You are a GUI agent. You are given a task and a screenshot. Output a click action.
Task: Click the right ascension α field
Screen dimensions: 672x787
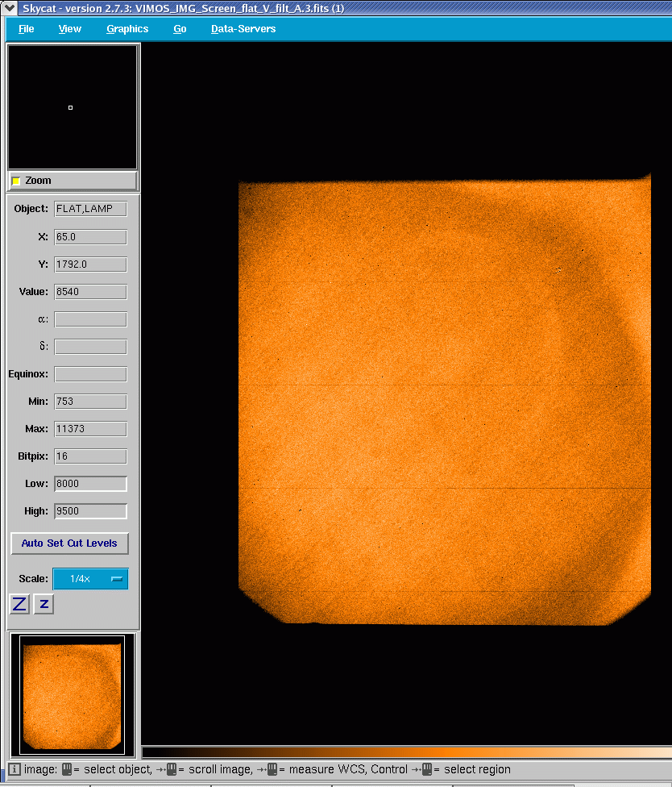click(x=91, y=319)
